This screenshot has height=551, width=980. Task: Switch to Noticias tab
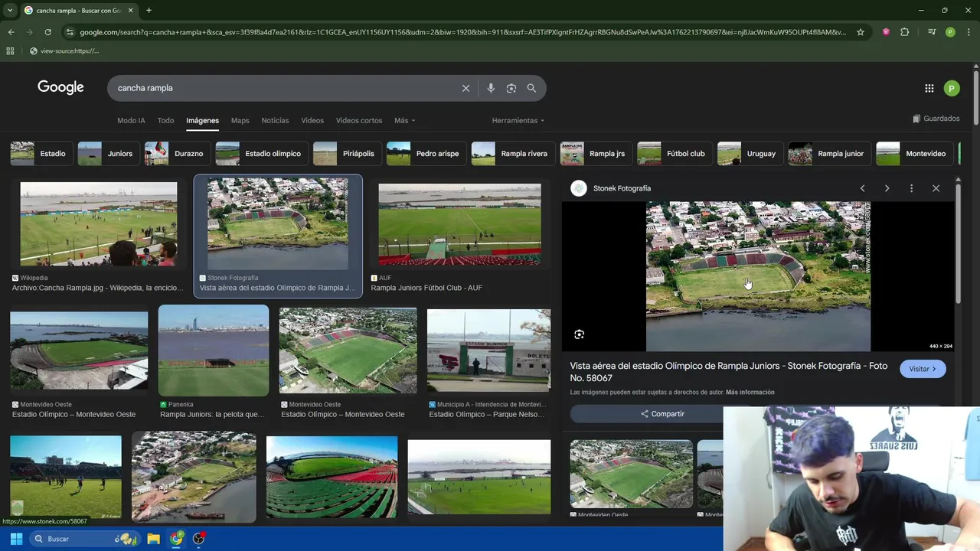pos(275,121)
